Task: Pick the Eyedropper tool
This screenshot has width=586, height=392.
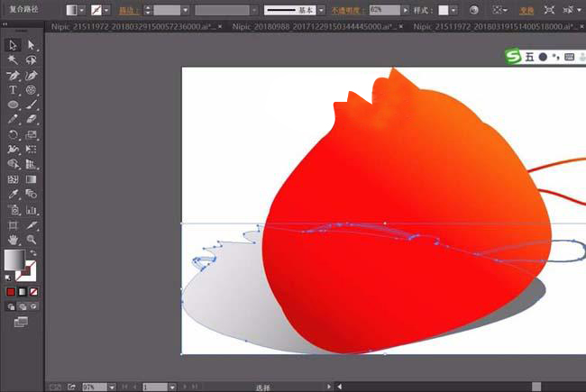Action: click(x=14, y=195)
